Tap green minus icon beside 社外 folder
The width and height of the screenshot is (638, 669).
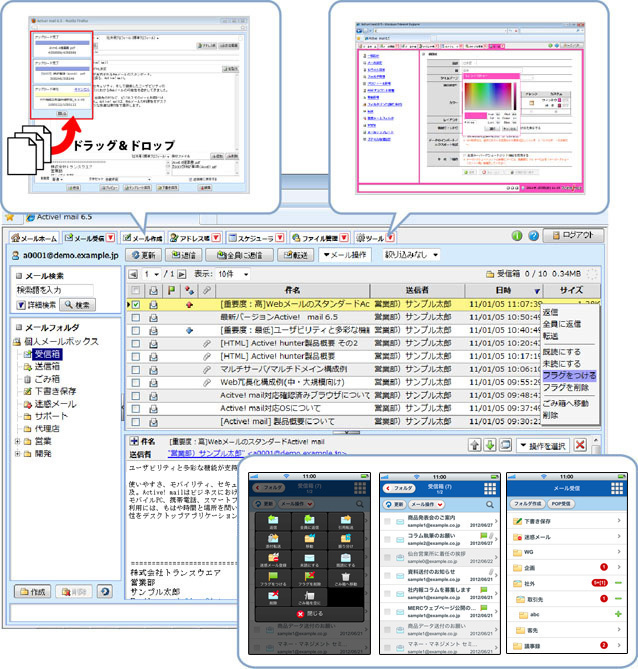(x=618, y=583)
